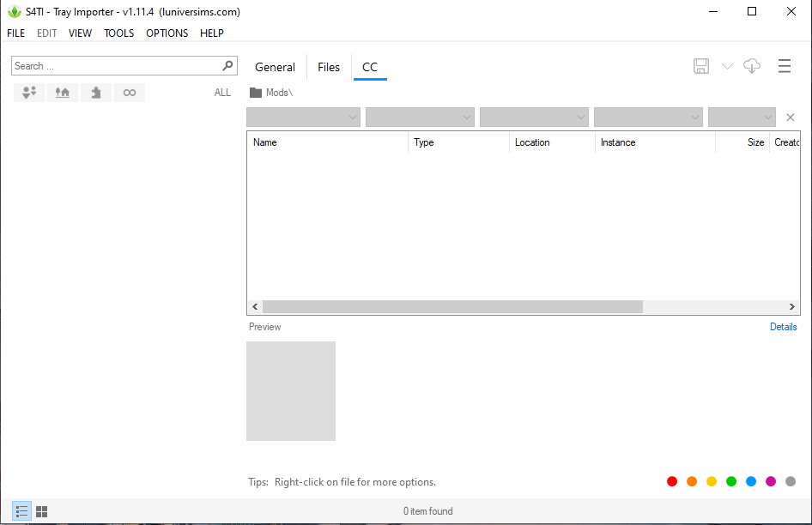This screenshot has width=812, height=525.
Task: Select the CC tab
Action: 370,67
